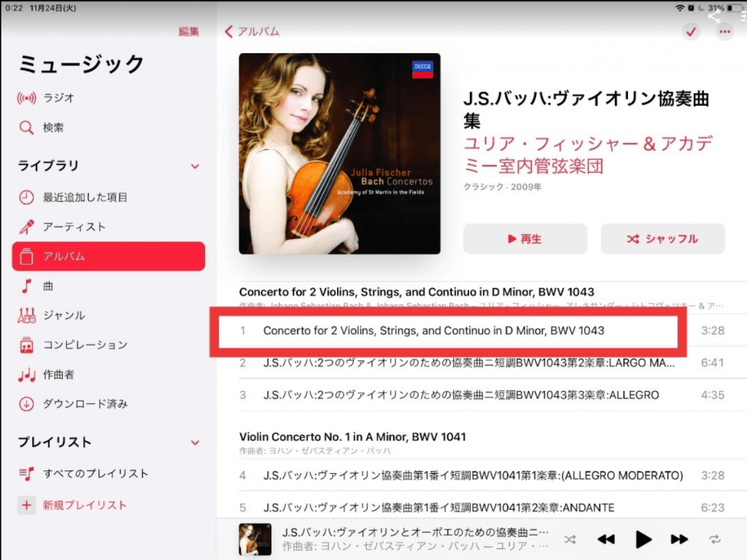Image resolution: width=747 pixels, height=560 pixels.
Task: Click the Julia Fischer album cover art
Action: click(x=340, y=153)
